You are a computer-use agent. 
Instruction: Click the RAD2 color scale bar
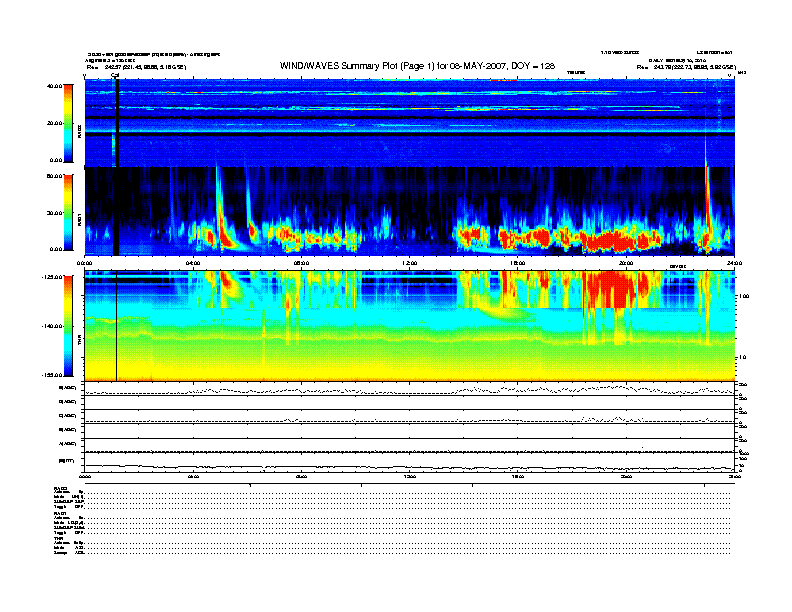[x=68, y=124]
